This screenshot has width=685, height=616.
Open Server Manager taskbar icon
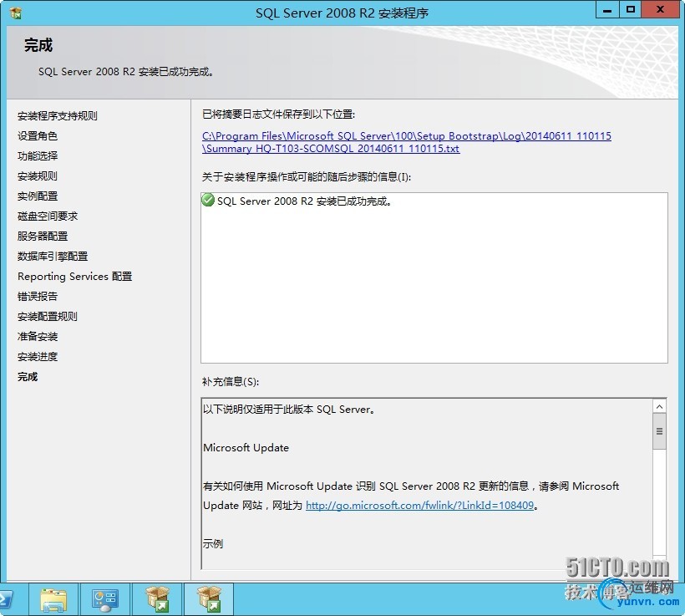105,599
